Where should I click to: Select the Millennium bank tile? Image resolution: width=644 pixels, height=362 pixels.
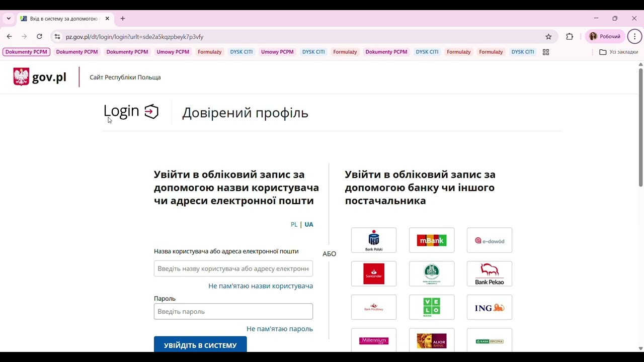pyautogui.click(x=374, y=340)
